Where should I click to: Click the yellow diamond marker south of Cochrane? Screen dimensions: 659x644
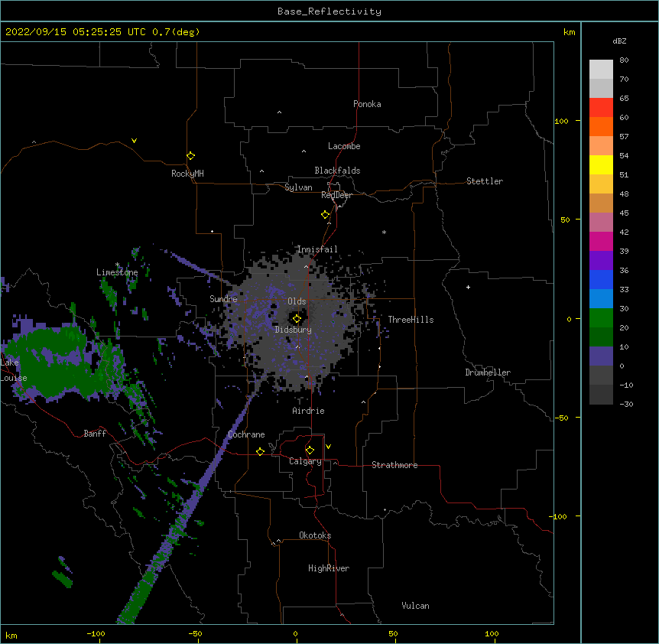point(260,451)
